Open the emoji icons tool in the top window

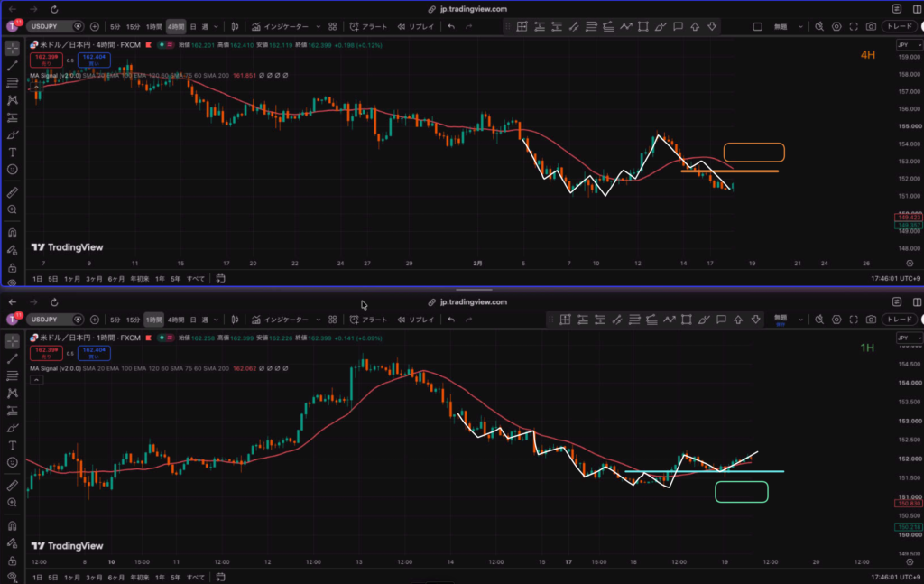13,170
